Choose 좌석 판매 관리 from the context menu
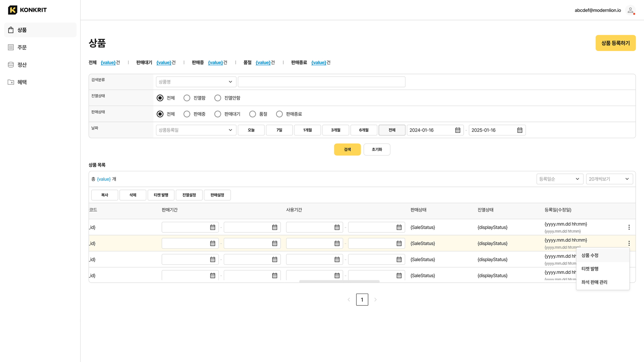The width and height of the screenshot is (644, 362). click(603, 282)
